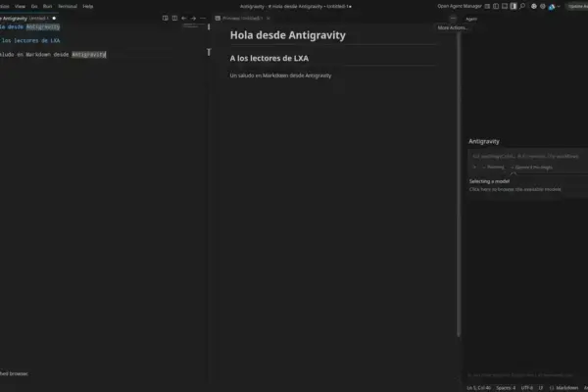
Task: Click Open Agent Manager
Action: tap(460, 6)
